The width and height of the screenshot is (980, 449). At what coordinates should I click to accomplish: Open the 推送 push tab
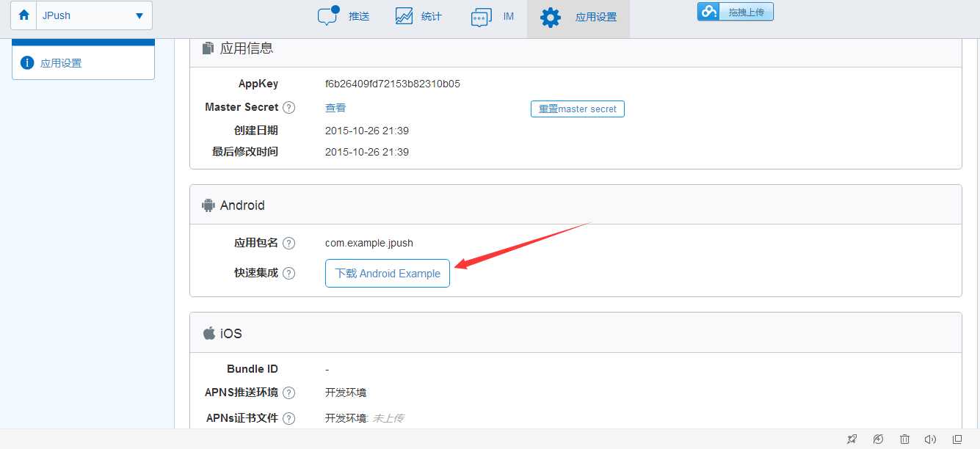pos(343,16)
